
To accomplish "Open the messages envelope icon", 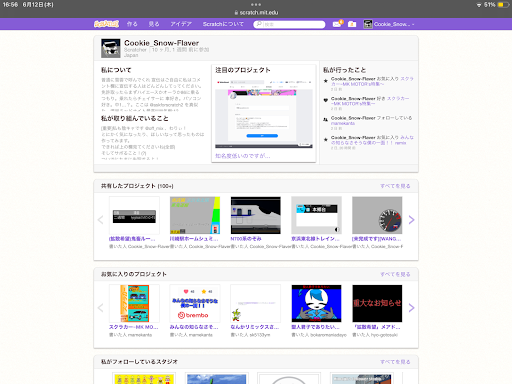I will [337, 24].
